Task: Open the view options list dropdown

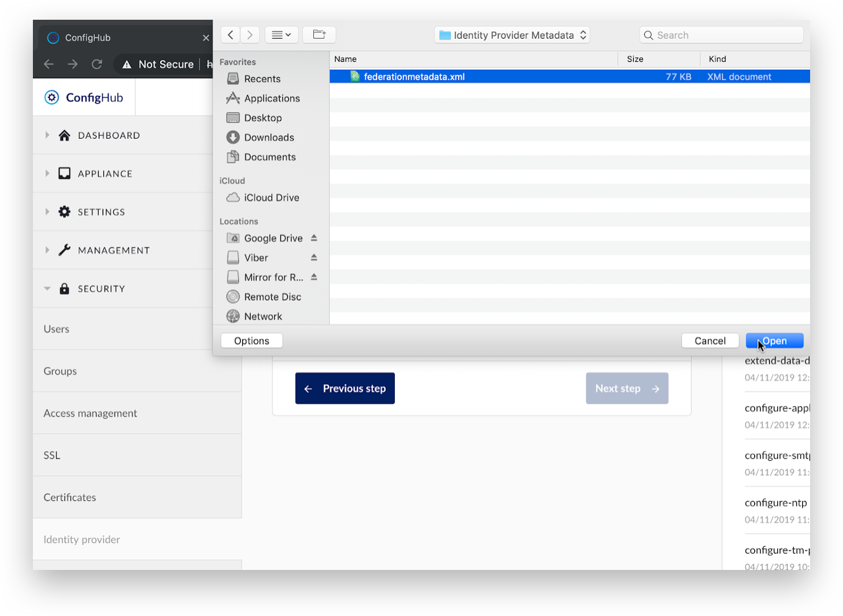Action: 282,35
